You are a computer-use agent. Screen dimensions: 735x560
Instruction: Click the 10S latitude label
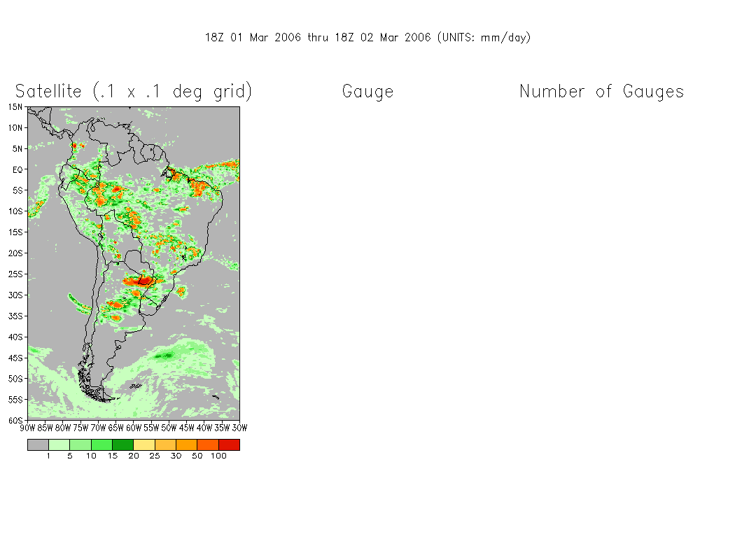15,211
